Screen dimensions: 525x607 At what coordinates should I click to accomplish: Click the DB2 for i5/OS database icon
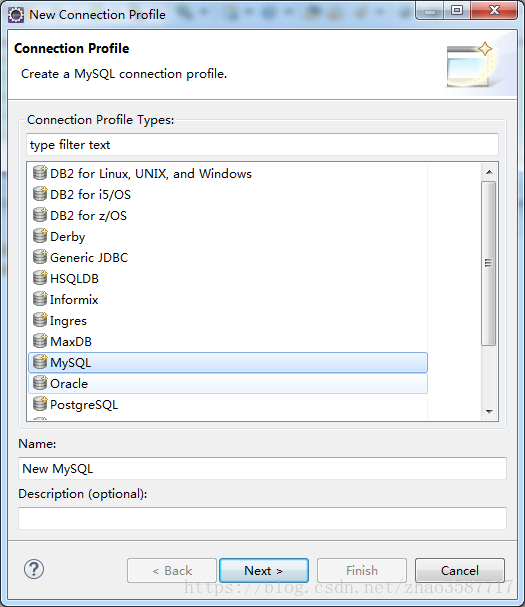40,194
